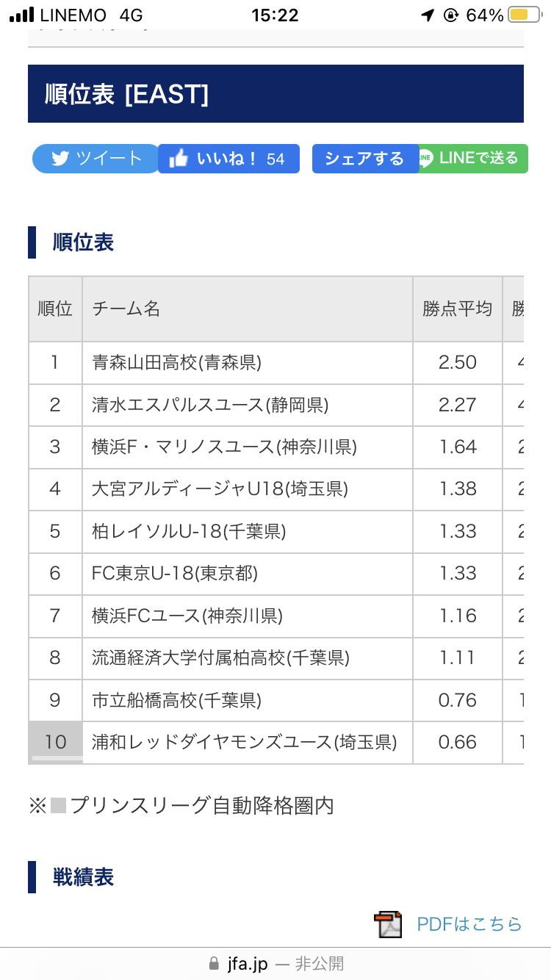Image resolution: width=551 pixels, height=980 pixels.
Task: Tap the 青森山田高校(青森県) team row
Action: (x=276, y=363)
